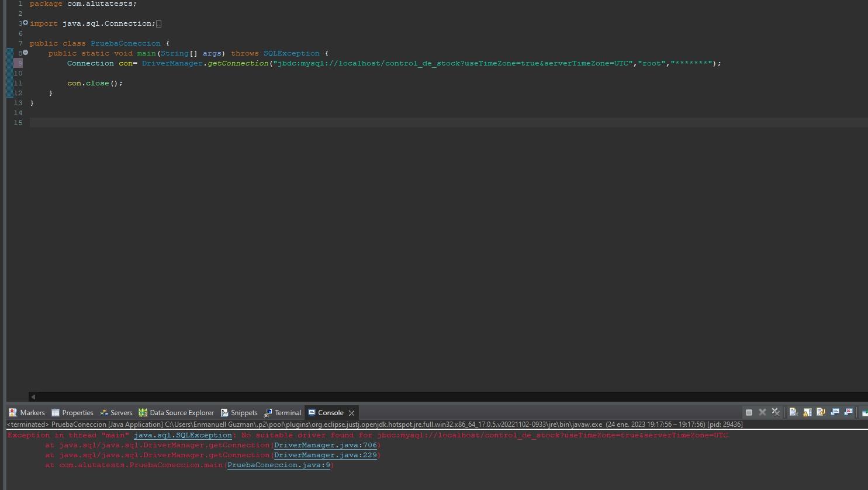Screen dimensions: 868x490
Task: Click the masked password string
Action: point(691,63)
